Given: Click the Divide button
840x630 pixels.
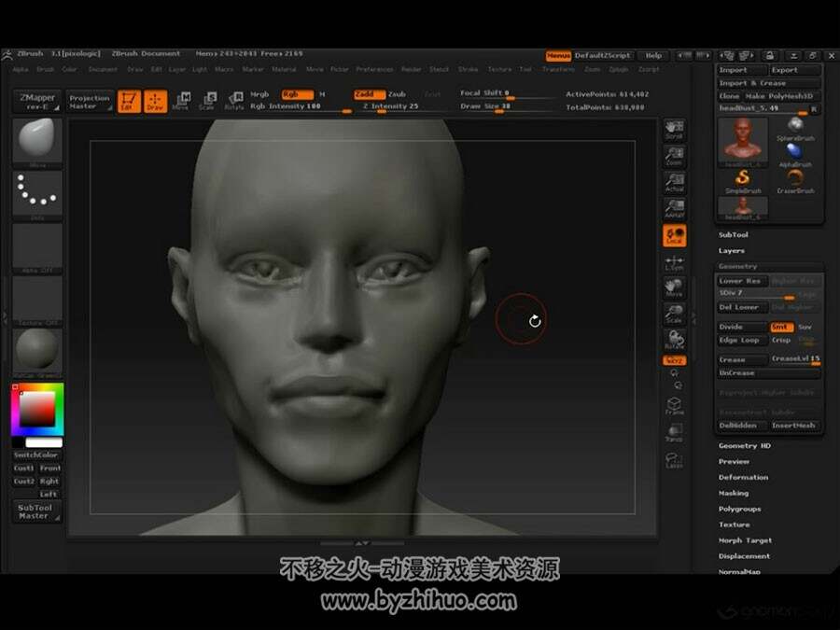Looking at the screenshot, I should tap(743, 327).
